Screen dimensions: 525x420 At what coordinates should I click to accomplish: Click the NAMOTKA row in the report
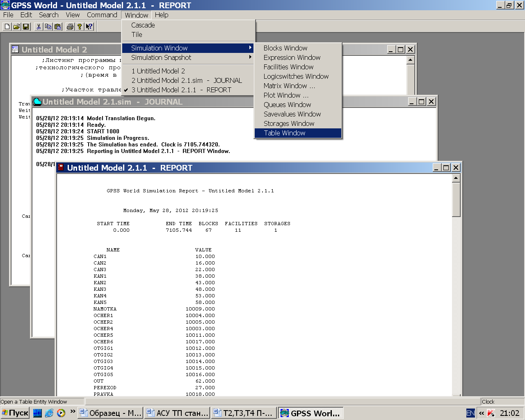pyautogui.click(x=154, y=309)
